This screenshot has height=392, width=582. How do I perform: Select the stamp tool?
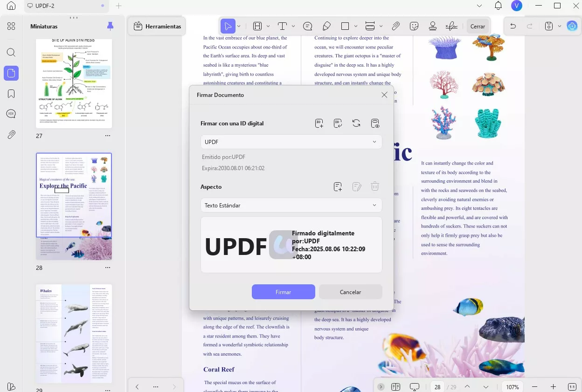[x=433, y=26]
